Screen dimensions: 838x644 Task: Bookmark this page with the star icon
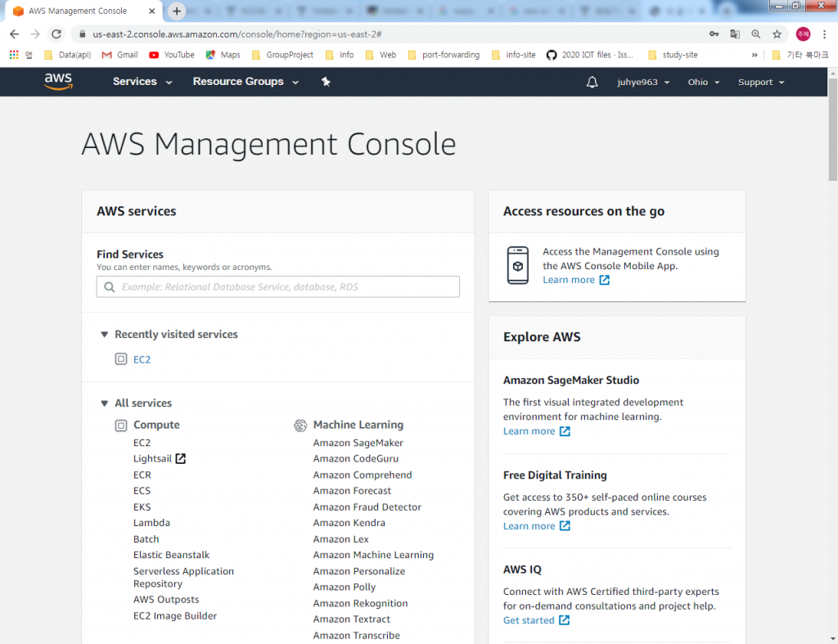777,34
